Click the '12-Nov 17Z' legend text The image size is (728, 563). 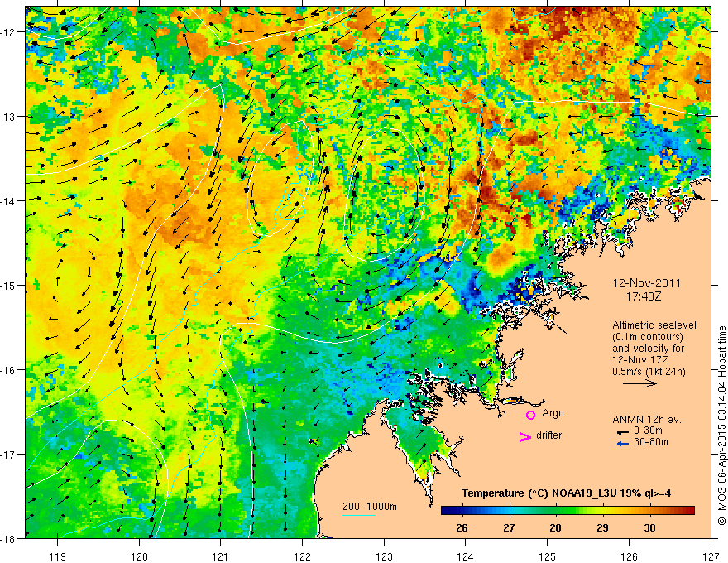642,360
